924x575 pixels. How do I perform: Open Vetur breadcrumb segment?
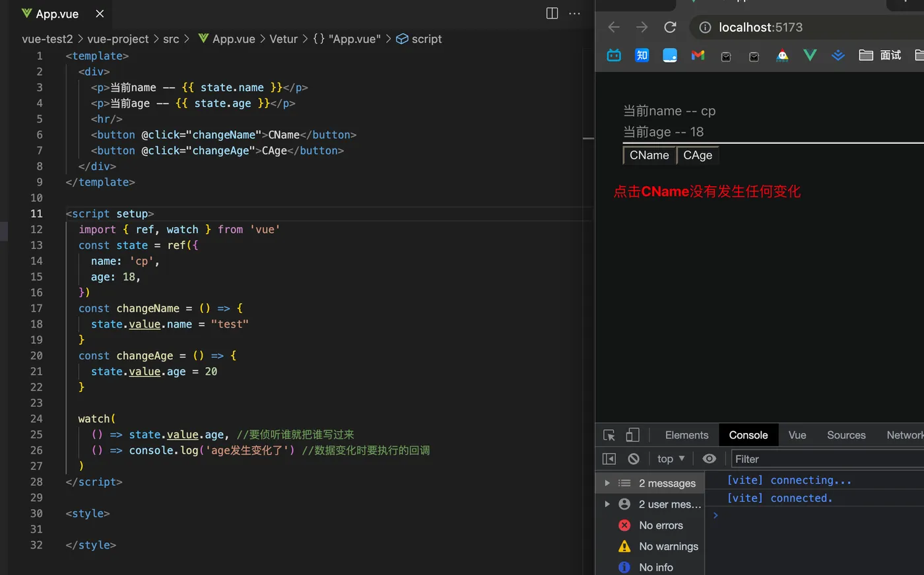(x=283, y=39)
